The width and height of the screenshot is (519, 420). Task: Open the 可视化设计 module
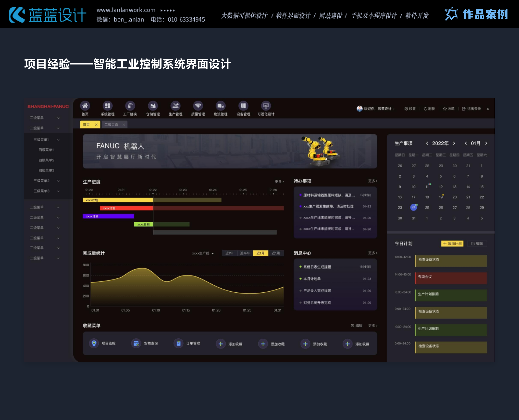266,109
